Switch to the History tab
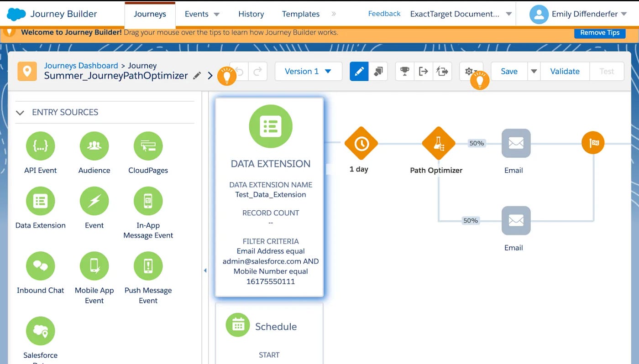639x364 pixels. pyautogui.click(x=251, y=14)
